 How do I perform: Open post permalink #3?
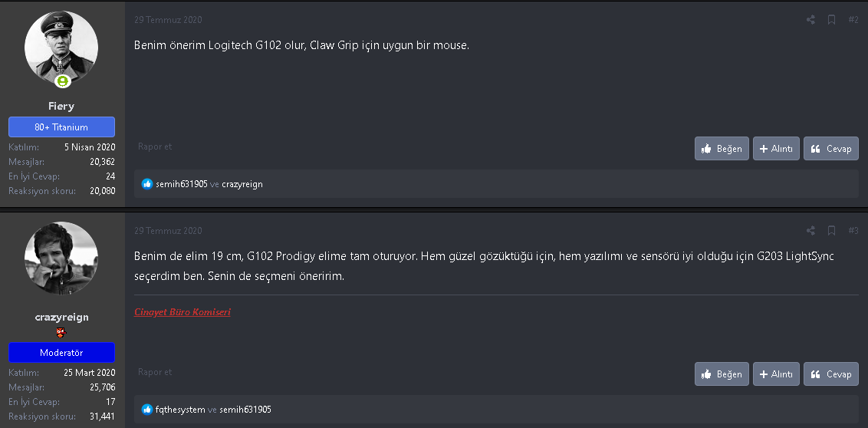coord(853,231)
